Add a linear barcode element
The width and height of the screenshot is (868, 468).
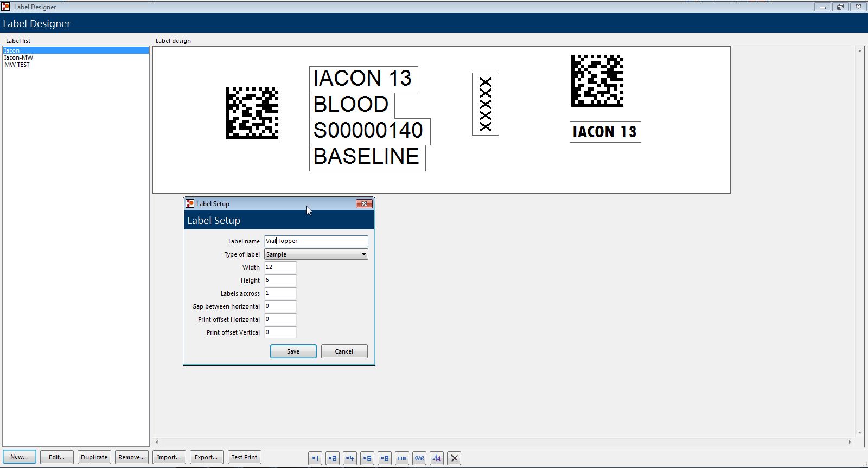coord(402,458)
